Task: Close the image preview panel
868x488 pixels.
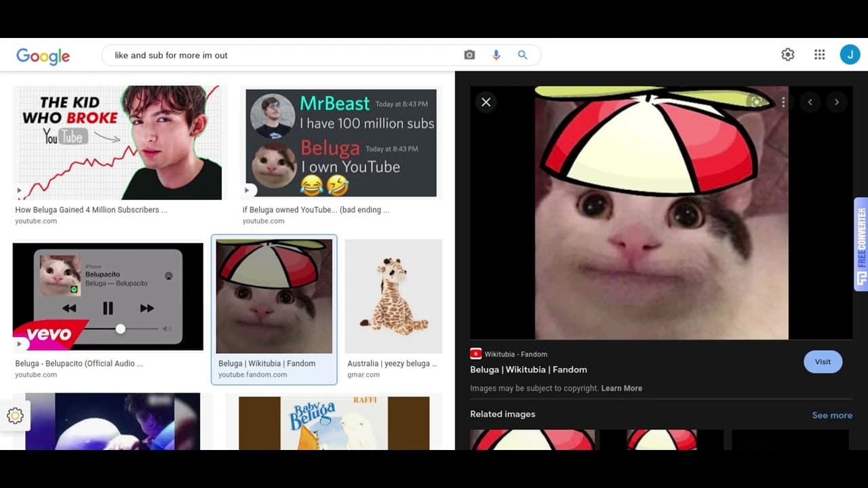Action: (x=486, y=102)
